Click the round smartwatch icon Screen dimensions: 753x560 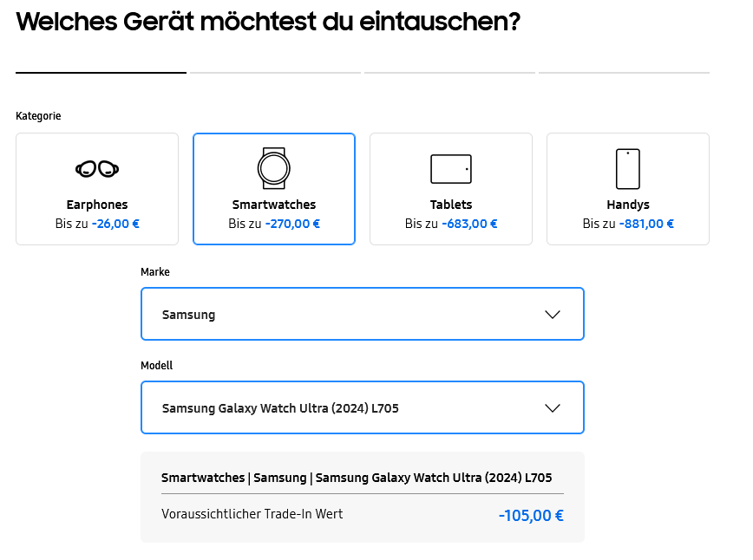(x=273, y=168)
